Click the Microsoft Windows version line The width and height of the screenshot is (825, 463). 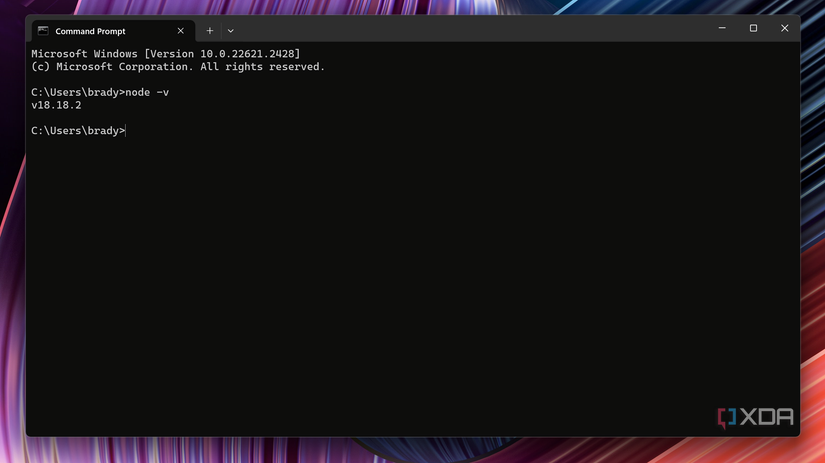pos(166,54)
